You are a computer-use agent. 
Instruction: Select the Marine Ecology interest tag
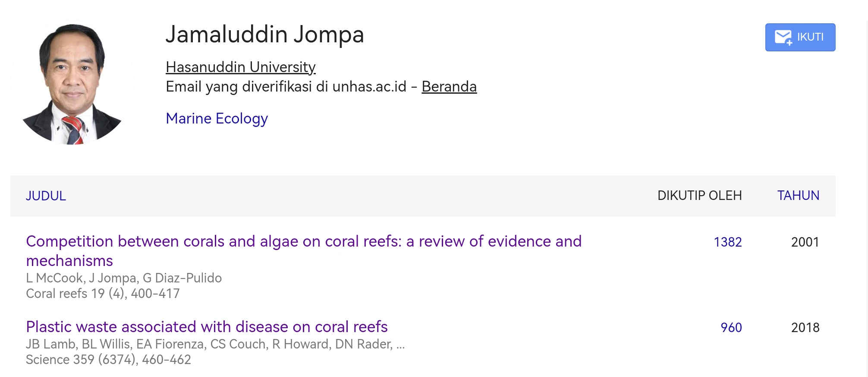pyautogui.click(x=217, y=118)
